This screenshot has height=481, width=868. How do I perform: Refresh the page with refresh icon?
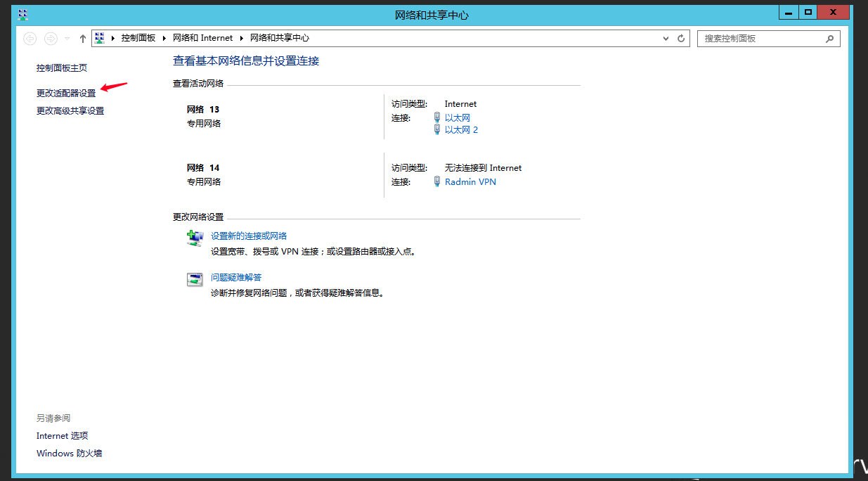coord(681,39)
